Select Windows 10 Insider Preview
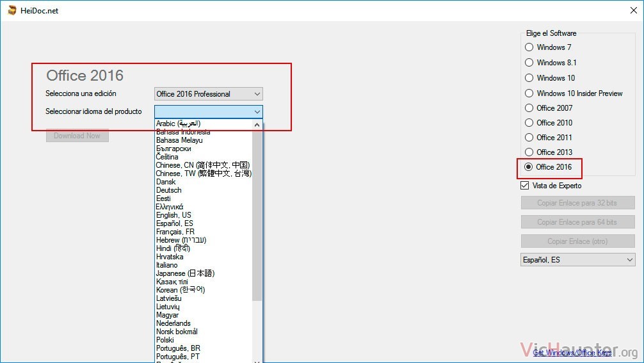The image size is (644, 363). click(529, 93)
